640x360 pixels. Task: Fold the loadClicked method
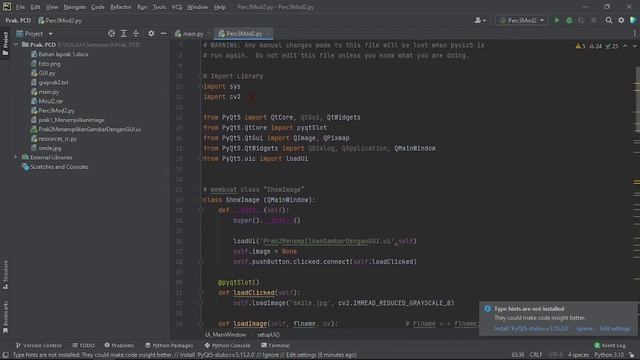(x=200, y=293)
